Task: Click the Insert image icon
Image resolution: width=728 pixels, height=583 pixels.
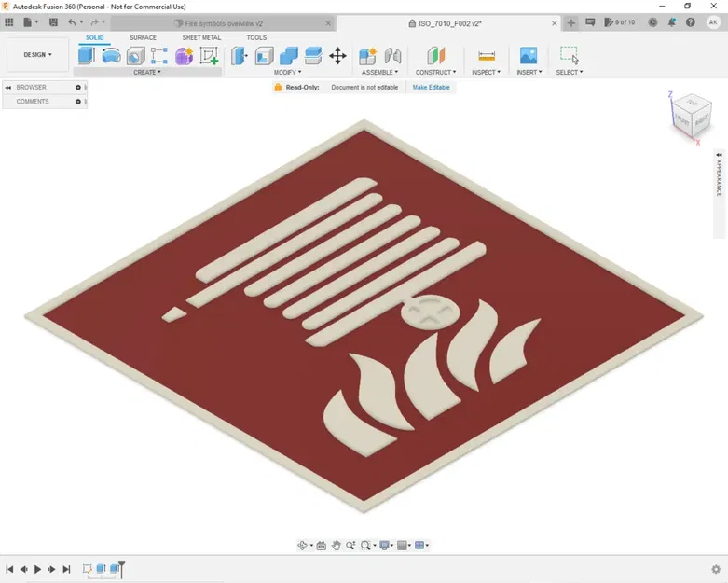Action: pyautogui.click(x=529, y=56)
